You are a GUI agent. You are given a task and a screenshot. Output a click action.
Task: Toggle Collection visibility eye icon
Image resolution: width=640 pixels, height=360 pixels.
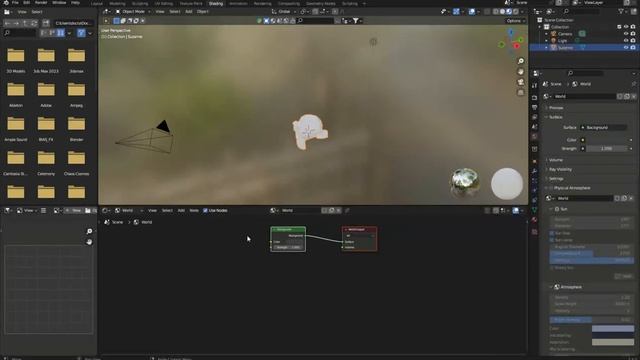click(626, 27)
